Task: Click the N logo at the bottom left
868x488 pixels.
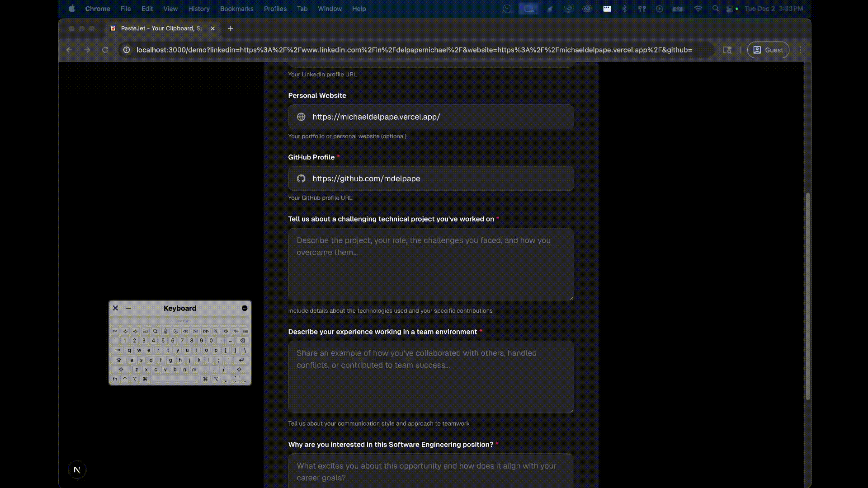Action: tap(77, 469)
